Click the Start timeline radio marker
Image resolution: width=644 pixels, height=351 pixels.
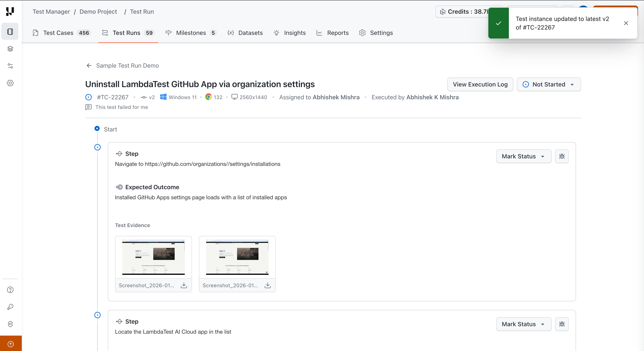tap(97, 129)
